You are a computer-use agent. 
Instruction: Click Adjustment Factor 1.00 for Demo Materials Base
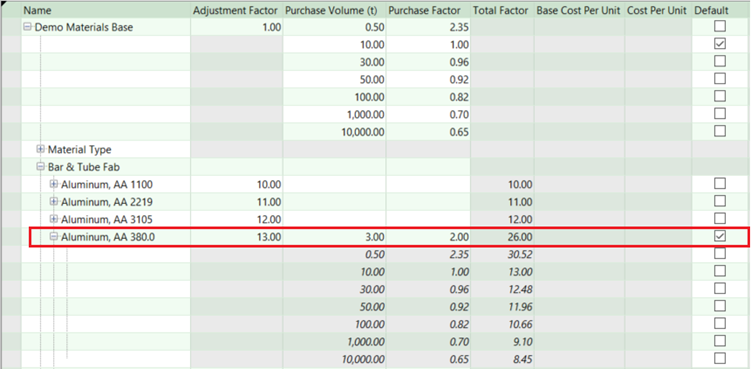pyautogui.click(x=237, y=27)
